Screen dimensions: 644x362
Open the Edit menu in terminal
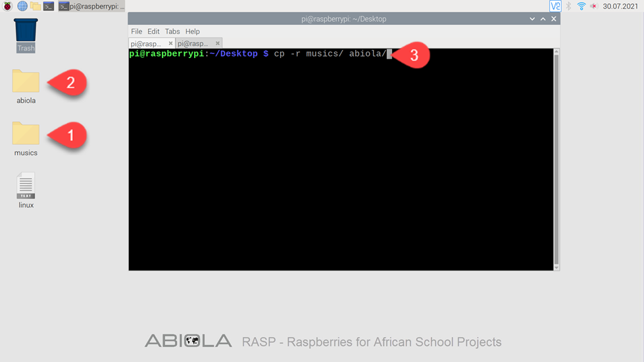click(x=153, y=32)
